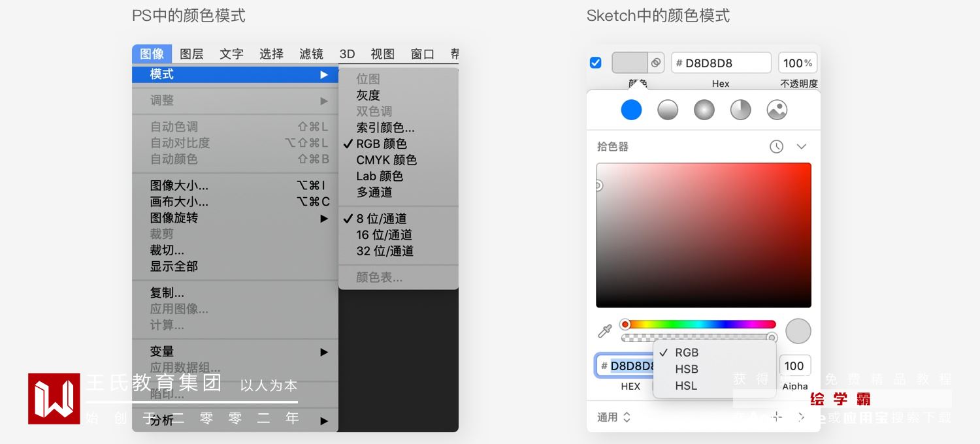The width and height of the screenshot is (980, 444).
Task: Open the 滤镜 menu
Action: [312, 54]
